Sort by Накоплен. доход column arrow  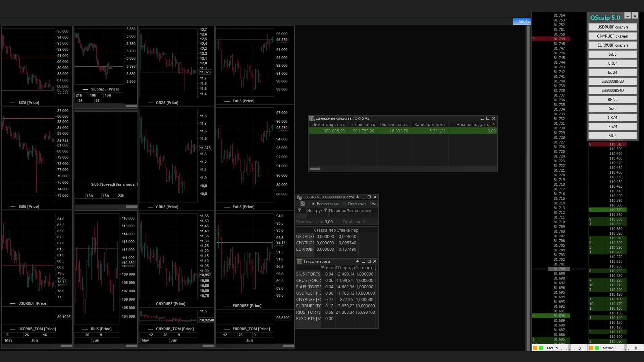click(x=493, y=124)
